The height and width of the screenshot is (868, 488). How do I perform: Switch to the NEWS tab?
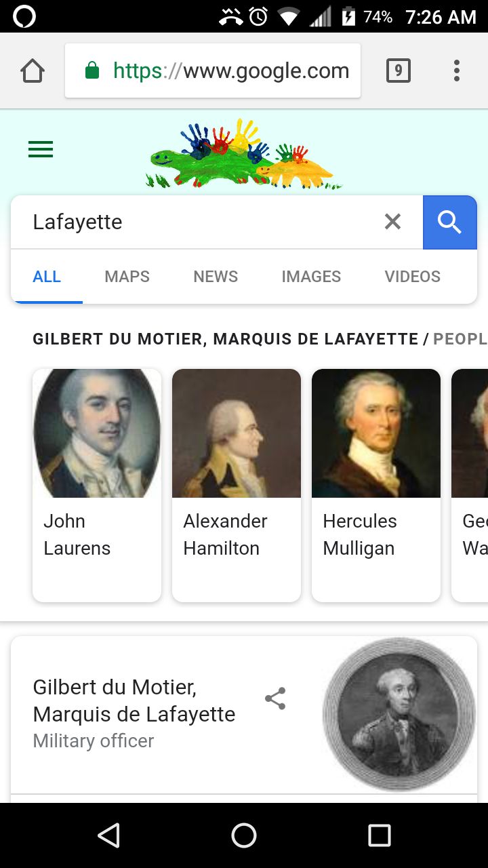point(216,277)
